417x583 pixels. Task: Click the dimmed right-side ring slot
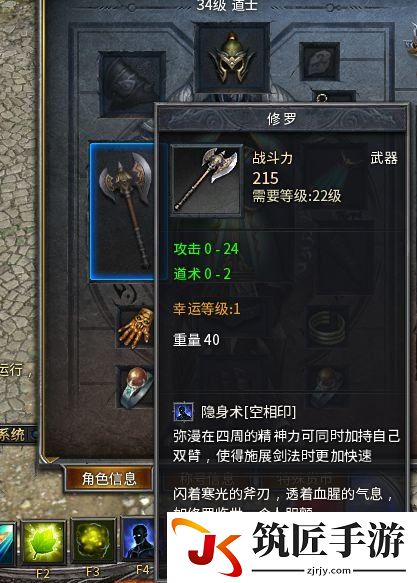326,387
